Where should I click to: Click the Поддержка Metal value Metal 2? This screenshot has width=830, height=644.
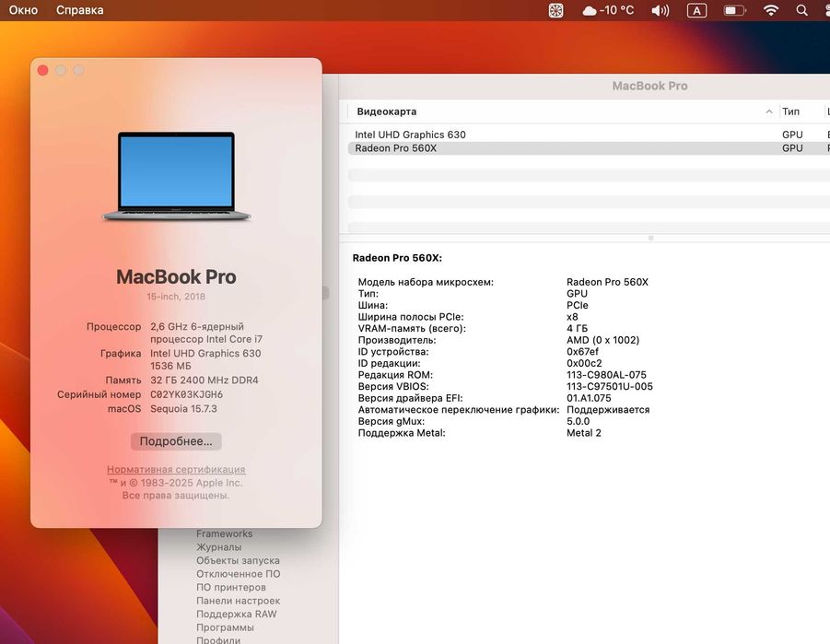click(584, 433)
